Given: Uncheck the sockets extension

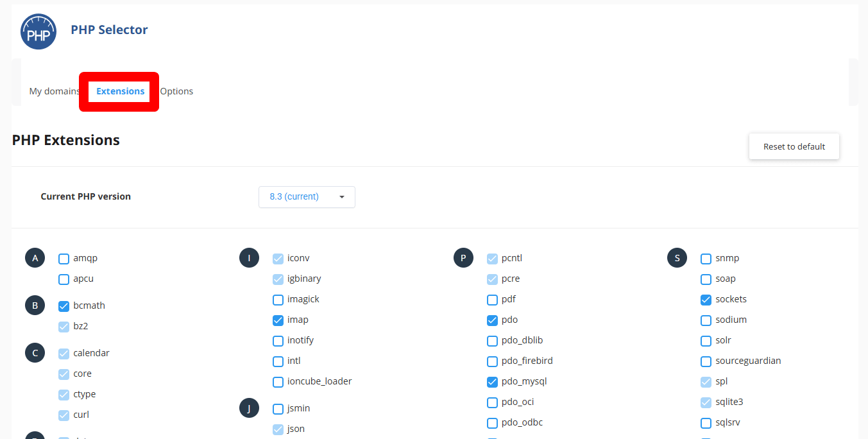Looking at the screenshot, I should (706, 300).
